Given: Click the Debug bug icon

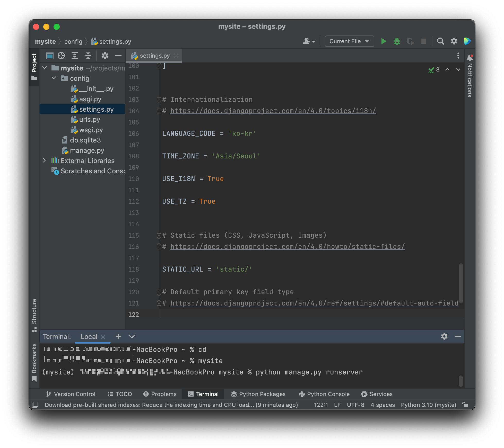Looking at the screenshot, I should (397, 41).
